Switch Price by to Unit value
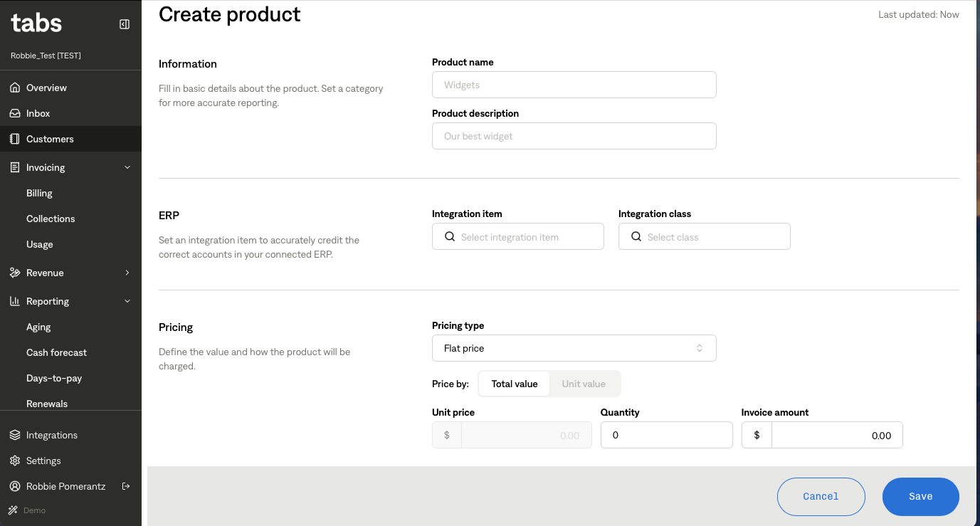The image size is (980, 526). [x=584, y=384]
